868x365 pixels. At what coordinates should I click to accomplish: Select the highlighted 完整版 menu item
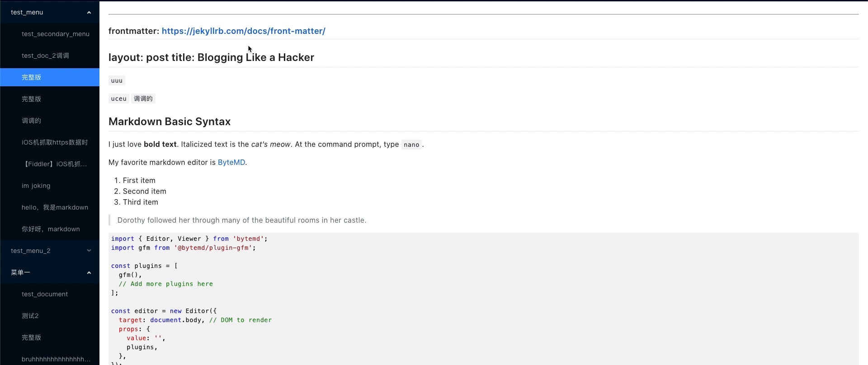tap(50, 77)
